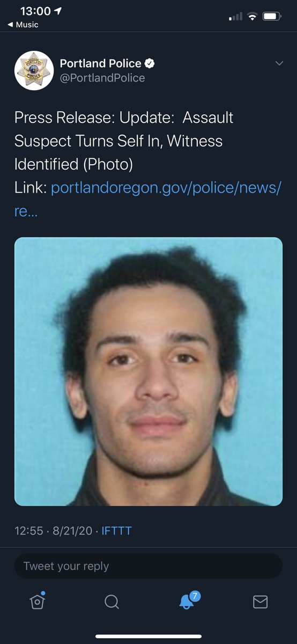Tap the verified checkmark badge
The width and height of the screenshot is (297, 644).
pyautogui.click(x=150, y=63)
